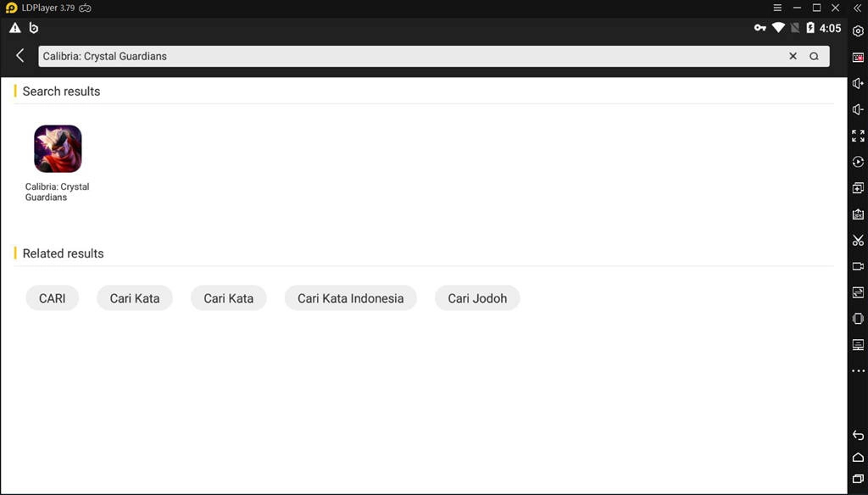Open the shared folder icon
This screenshot has width=868, height=495.
(858, 292)
